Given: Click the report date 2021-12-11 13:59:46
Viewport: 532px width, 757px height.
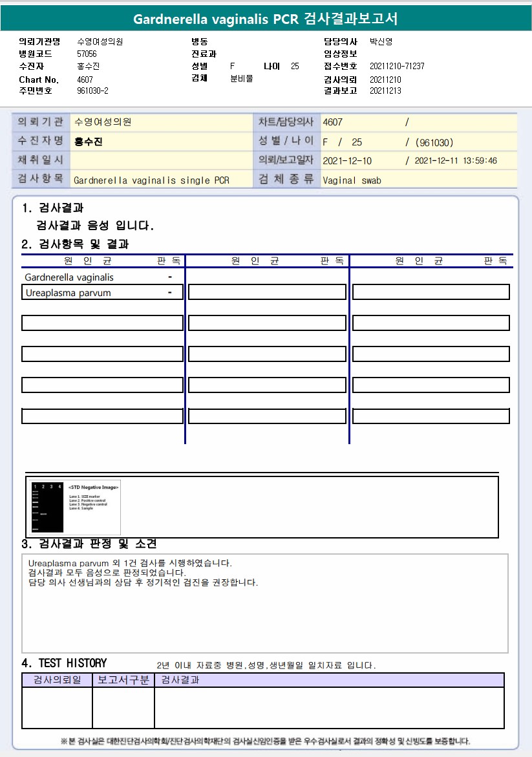Looking at the screenshot, I should pyautogui.click(x=456, y=161).
